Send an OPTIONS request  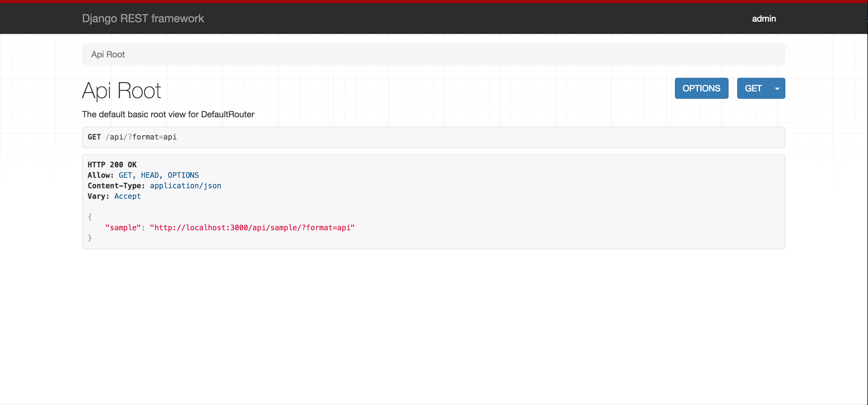[x=701, y=88]
